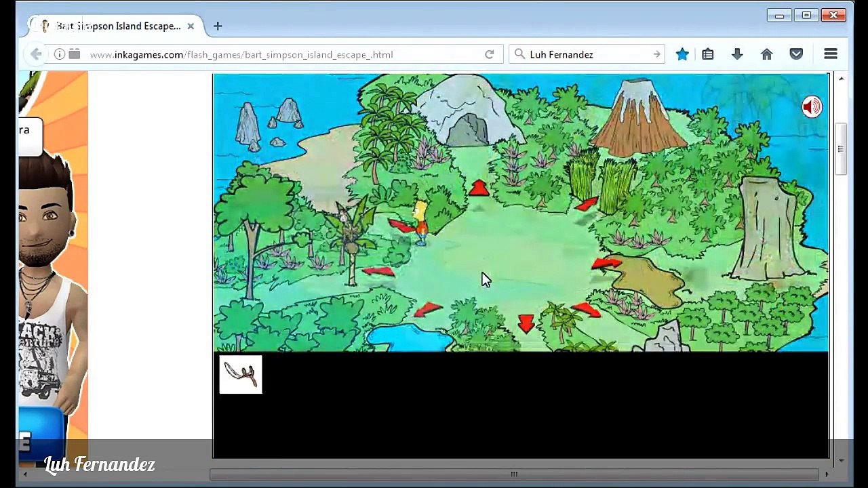Click the horizontal scrollbar thumb
This screenshot has width=868, height=488.
tap(514, 474)
